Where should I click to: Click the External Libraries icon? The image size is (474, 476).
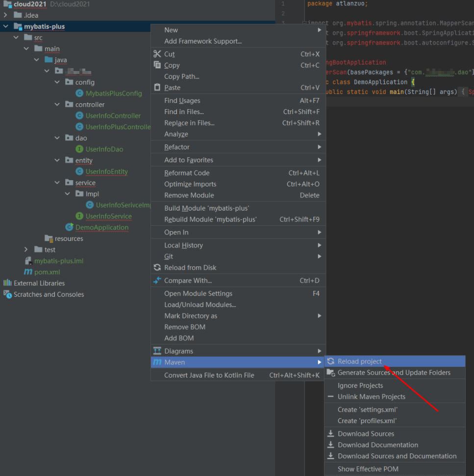click(x=7, y=283)
